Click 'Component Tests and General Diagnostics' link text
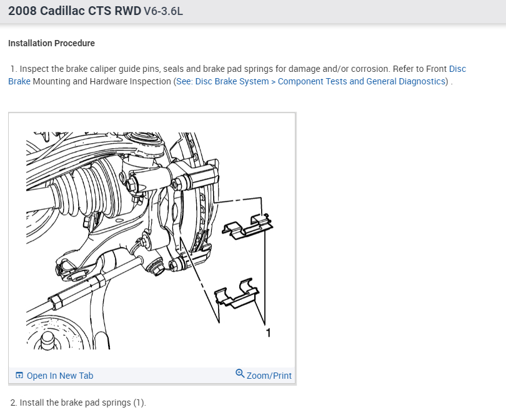The width and height of the screenshot is (506, 420). (362, 81)
